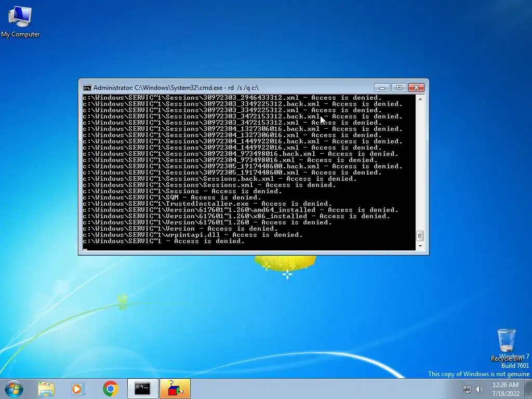Click the cmd window scroll-down arrow
The width and height of the screenshot is (532, 399).
[420, 246]
